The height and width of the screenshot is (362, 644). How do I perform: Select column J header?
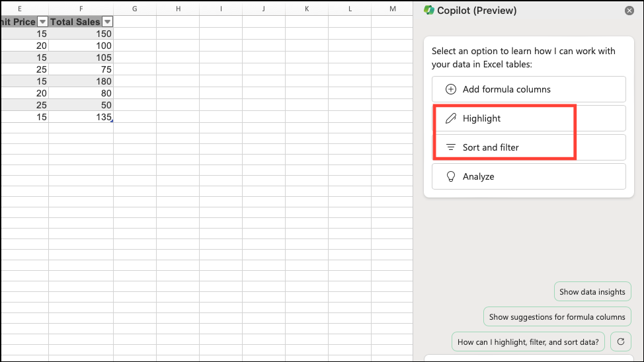[264, 9]
